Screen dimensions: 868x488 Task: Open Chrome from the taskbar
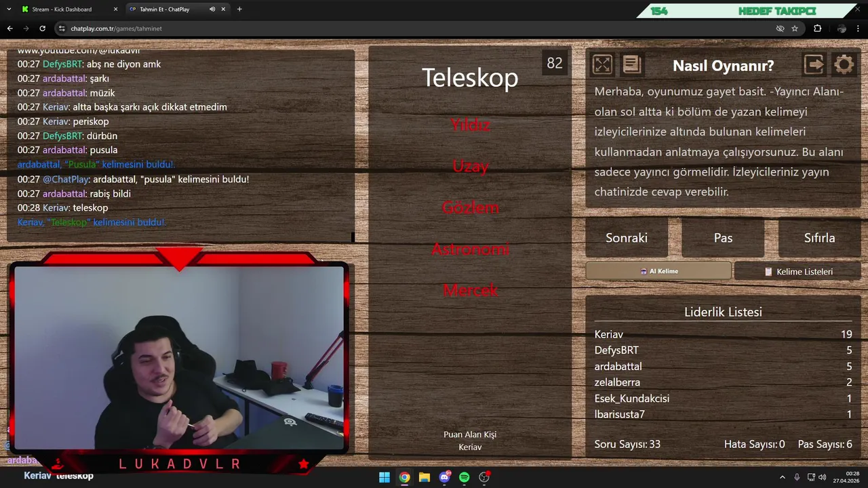pos(404,477)
